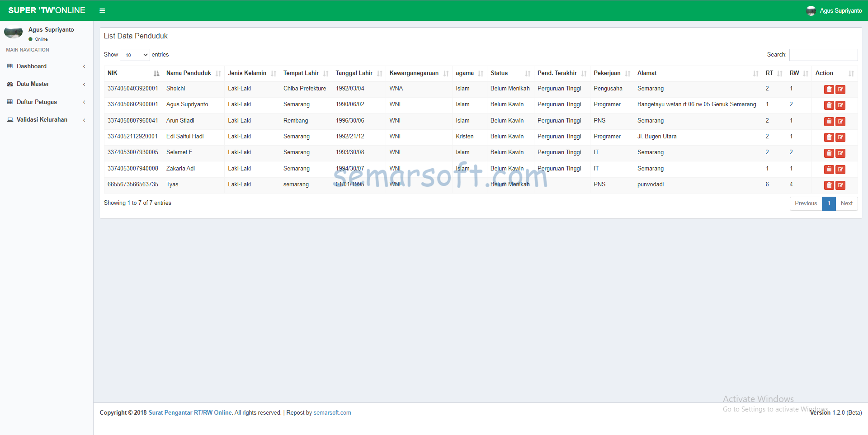Open the Agus Supriyanto user menu
The image size is (868, 435).
[x=834, y=10]
